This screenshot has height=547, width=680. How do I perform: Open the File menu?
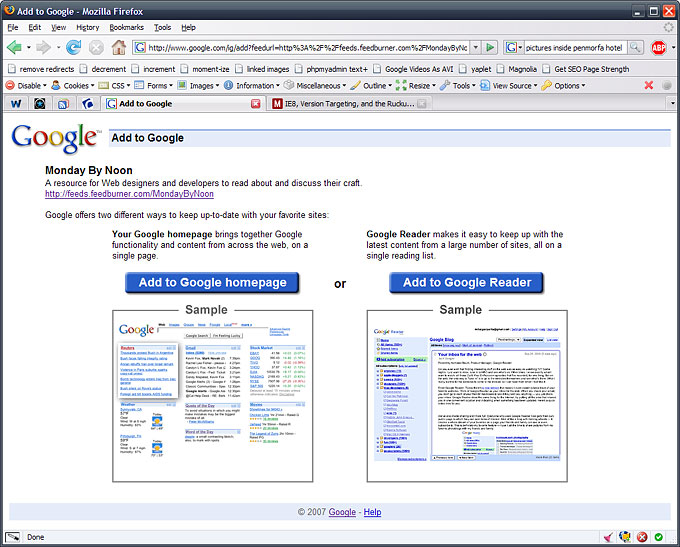pos(13,27)
